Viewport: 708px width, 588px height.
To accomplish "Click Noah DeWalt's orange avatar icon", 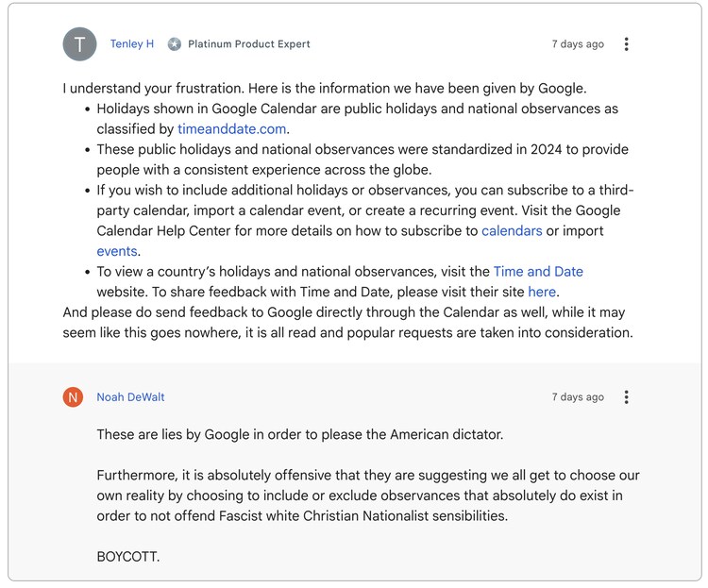I will tap(73, 397).
